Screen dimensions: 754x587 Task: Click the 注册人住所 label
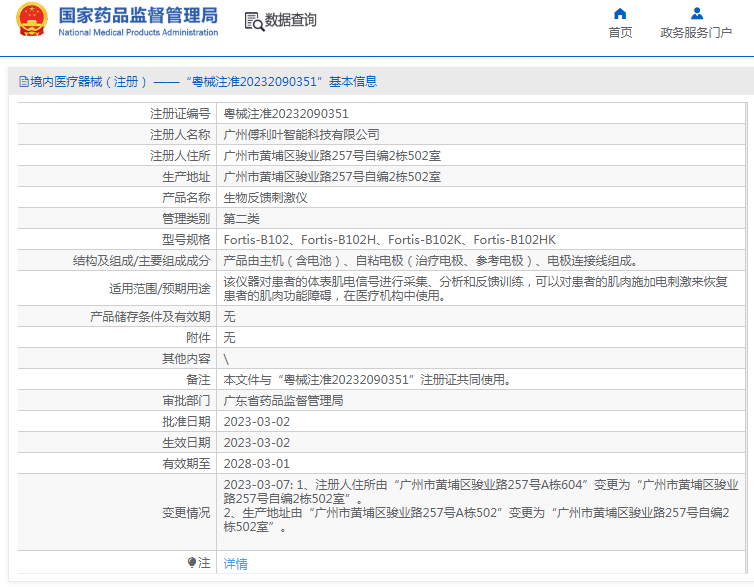[x=180, y=156]
